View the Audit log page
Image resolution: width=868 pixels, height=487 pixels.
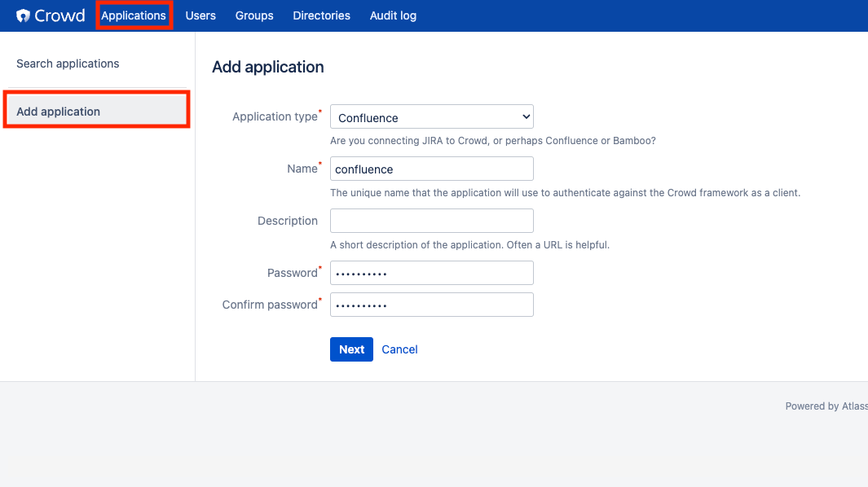pos(393,15)
